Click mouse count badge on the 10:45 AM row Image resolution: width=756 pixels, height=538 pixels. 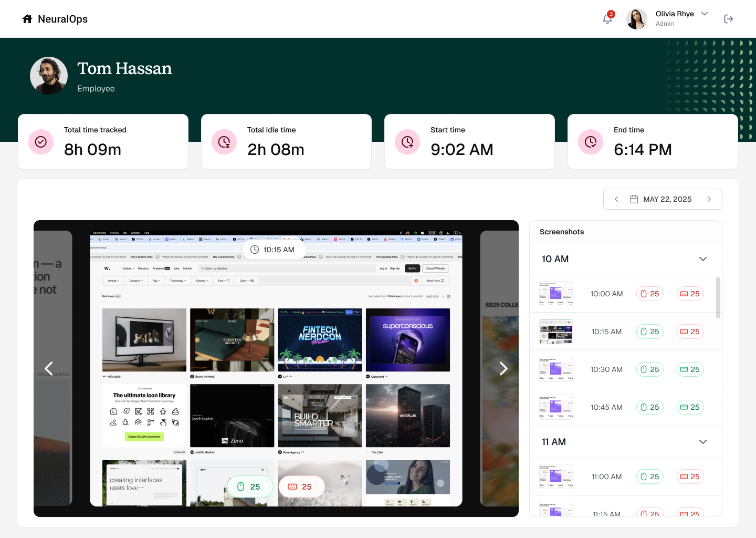(x=650, y=407)
